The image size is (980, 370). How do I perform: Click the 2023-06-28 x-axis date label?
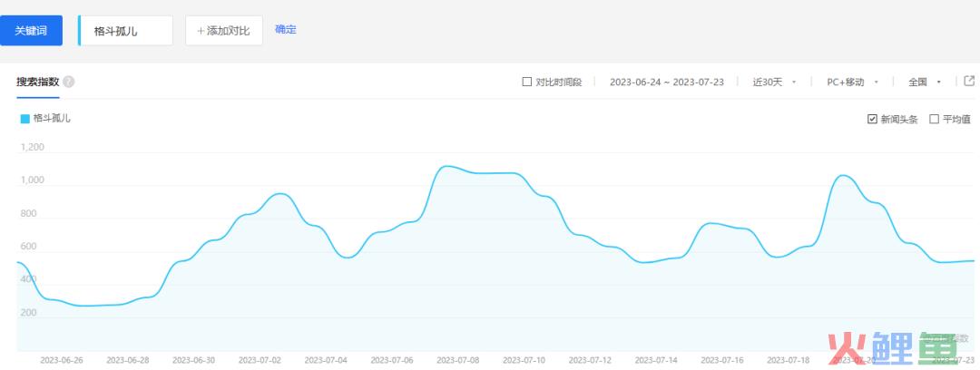(128, 361)
